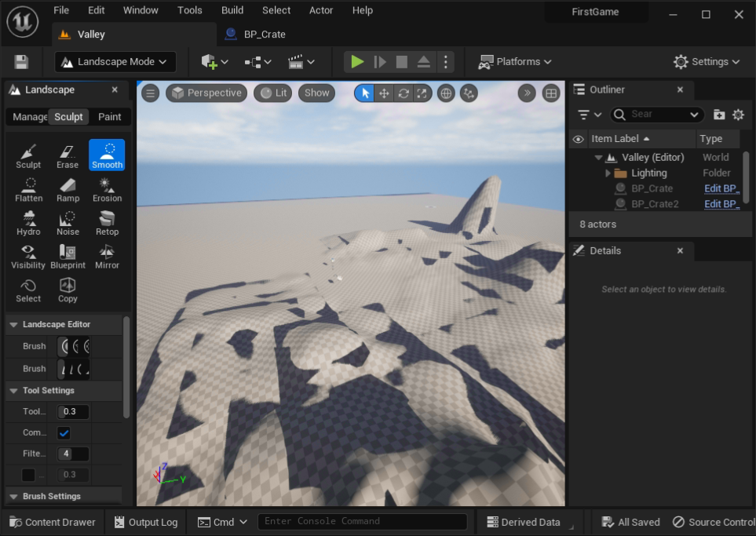Select the Retop tool
756x536 pixels.
(107, 223)
